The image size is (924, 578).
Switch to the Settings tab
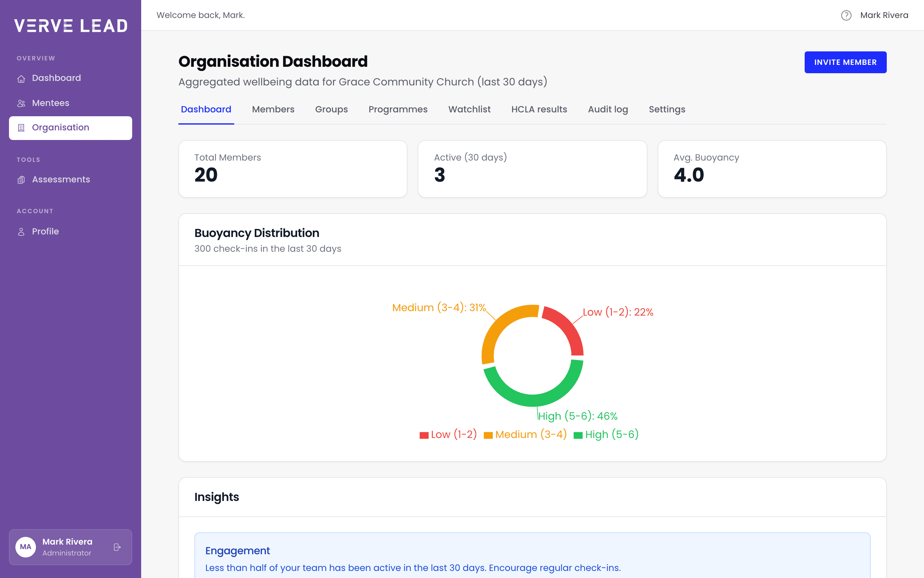point(667,109)
